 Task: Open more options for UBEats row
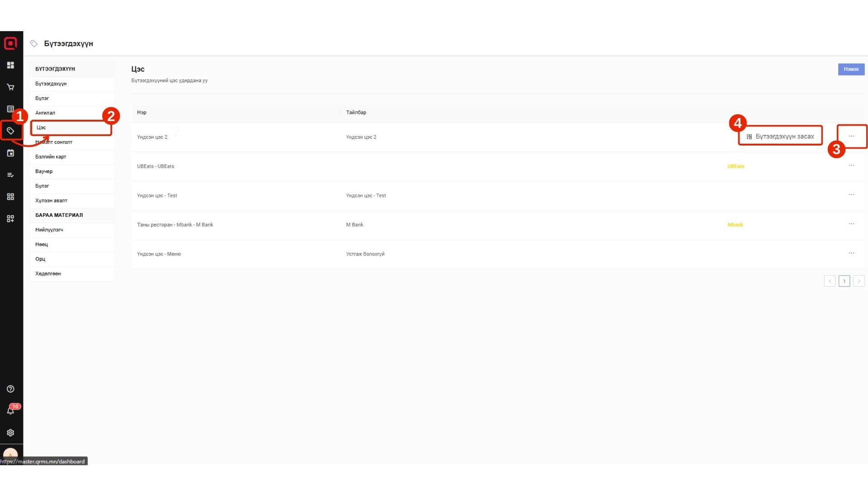(851, 166)
